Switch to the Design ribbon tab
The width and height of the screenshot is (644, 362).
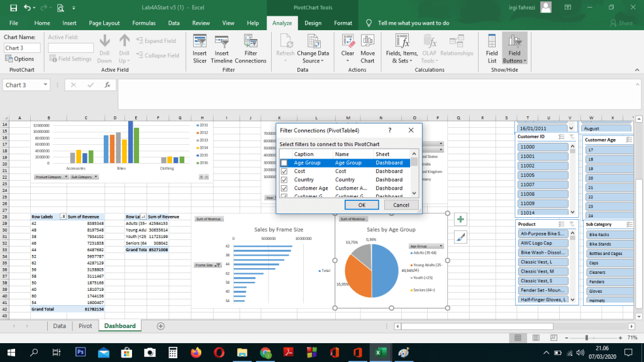[313, 23]
